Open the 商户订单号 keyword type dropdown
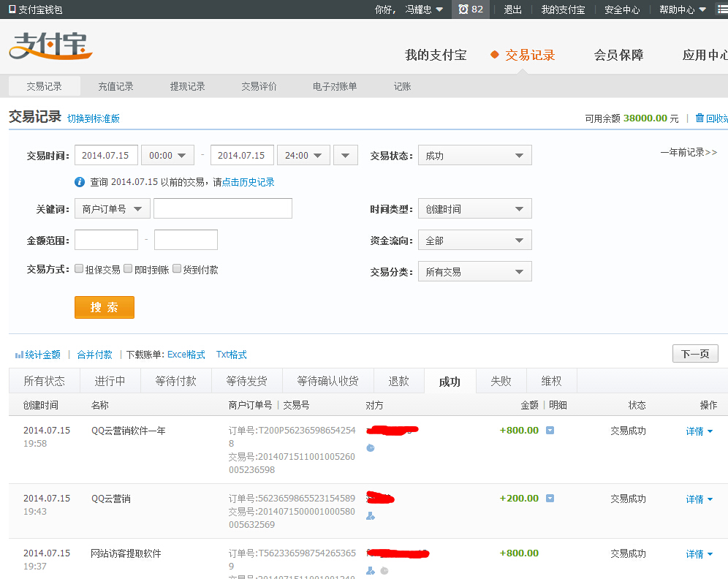This screenshot has height=579, width=728. pyautogui.click(x=113, y=208)
